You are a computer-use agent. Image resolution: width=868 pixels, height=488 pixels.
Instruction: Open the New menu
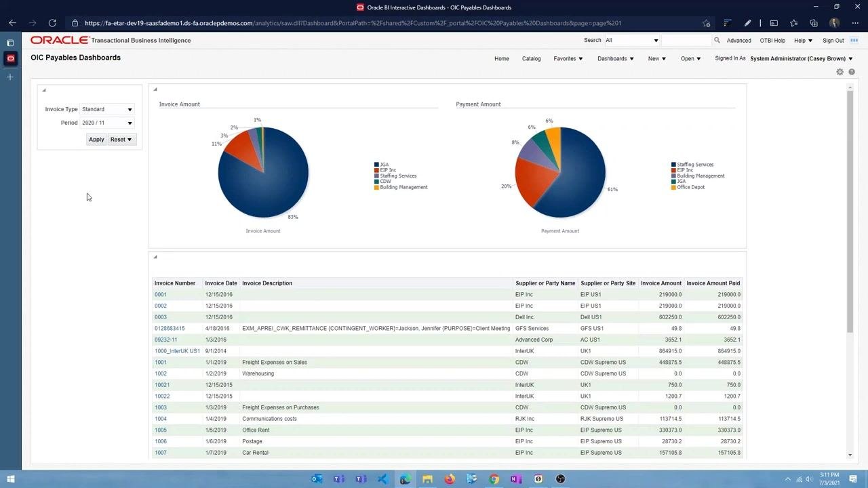pos(657,59)
